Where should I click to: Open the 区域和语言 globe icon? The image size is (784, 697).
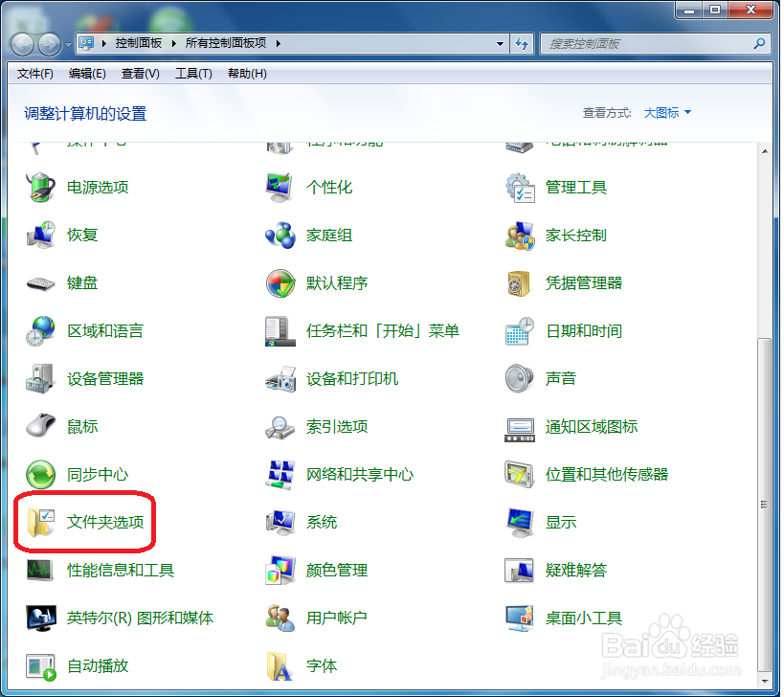click(x=40, y=330)
